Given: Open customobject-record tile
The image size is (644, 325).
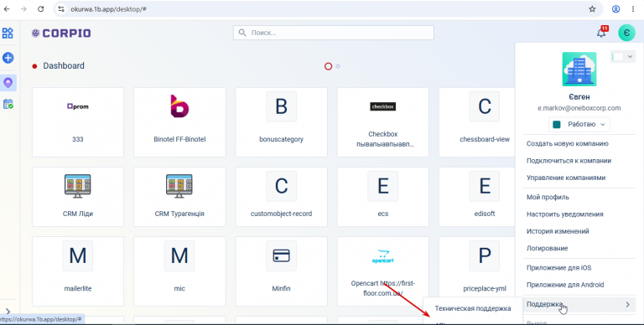Looking at the screenshot, I should point(282,197).
